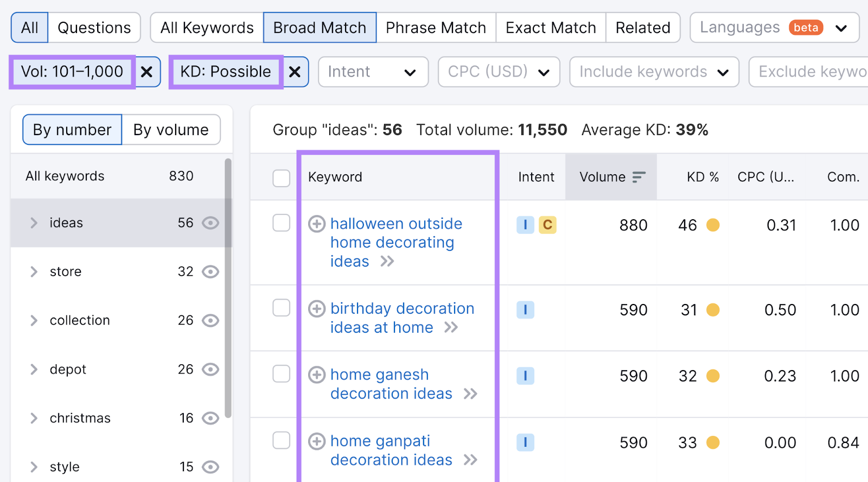
Task: Sort by Volume column header
Action: (611, 177)
